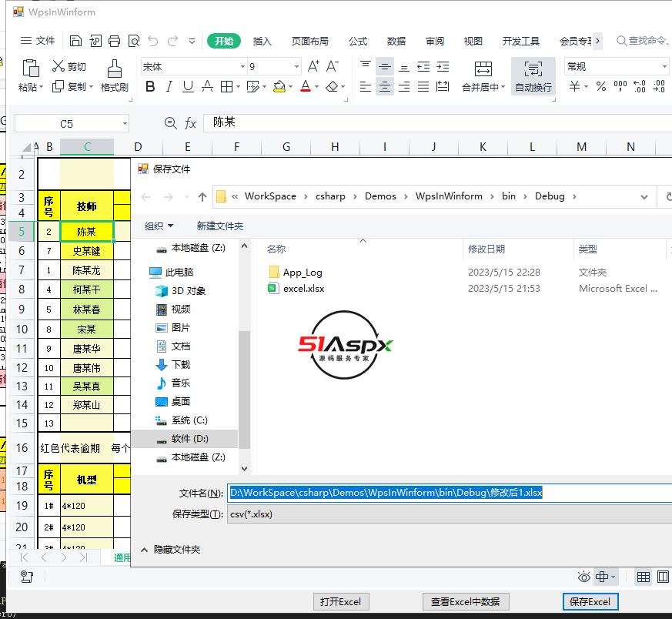Toggle Italic formatting
This screenshot has height=619, width=672.
169,86
